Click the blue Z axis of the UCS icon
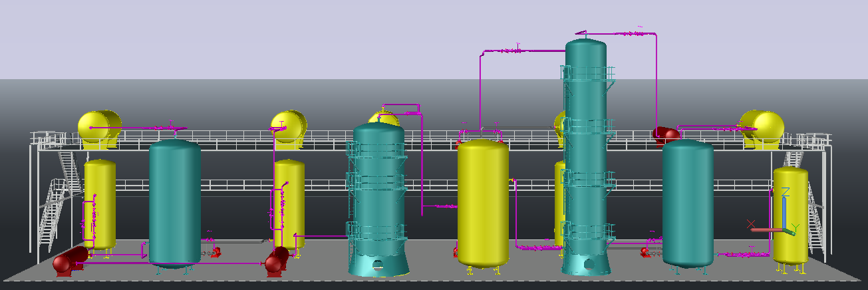868x290 pixels. click(x=785, y=212)
